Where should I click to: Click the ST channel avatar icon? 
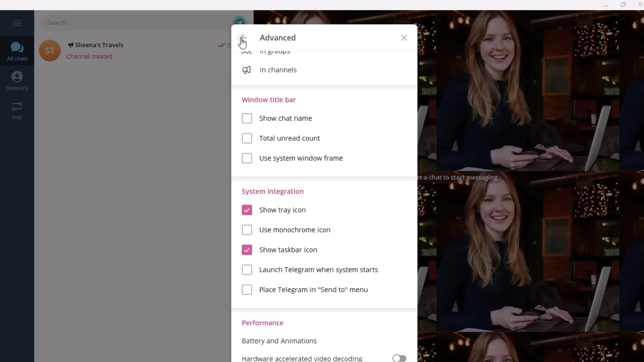50,50
